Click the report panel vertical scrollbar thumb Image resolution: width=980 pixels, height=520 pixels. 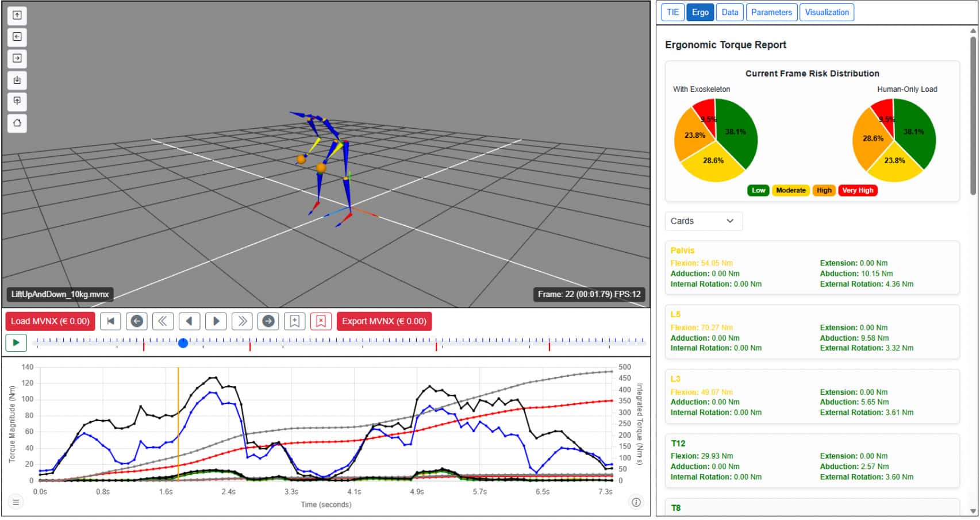coord(973,115)
